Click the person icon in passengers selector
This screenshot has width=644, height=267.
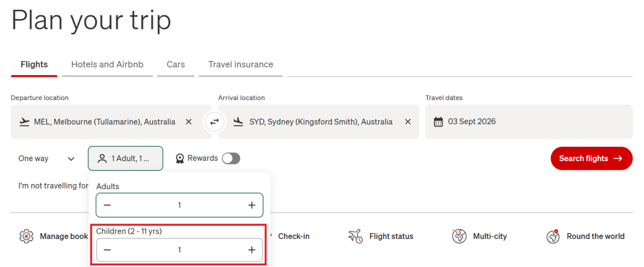[102, 158]
